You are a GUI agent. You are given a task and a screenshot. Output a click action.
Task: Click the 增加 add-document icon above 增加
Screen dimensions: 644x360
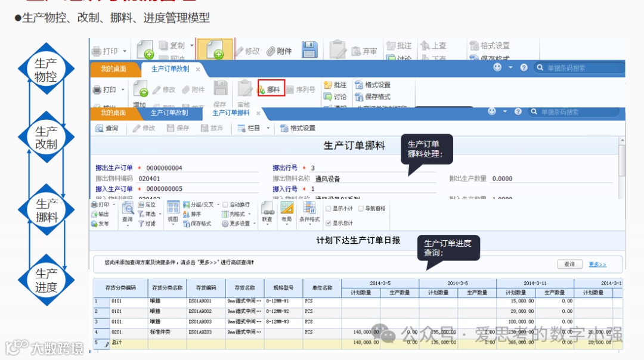click(141, 89)
